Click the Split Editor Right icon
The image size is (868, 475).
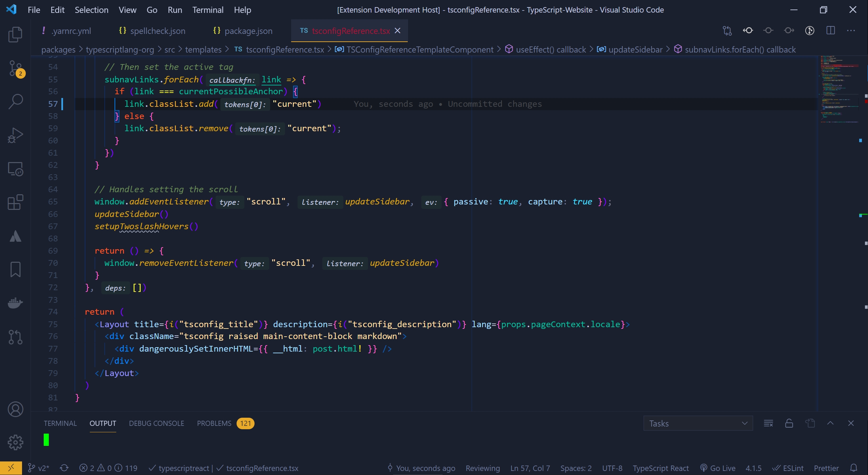click(x=830, y=31)
